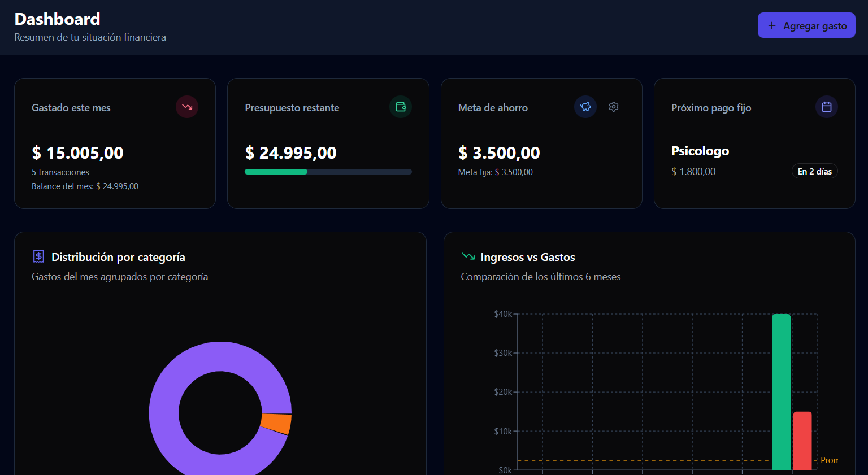Click the wallet icon on Presupuesto restante card
868x475 pixels.
pos(401,107)
